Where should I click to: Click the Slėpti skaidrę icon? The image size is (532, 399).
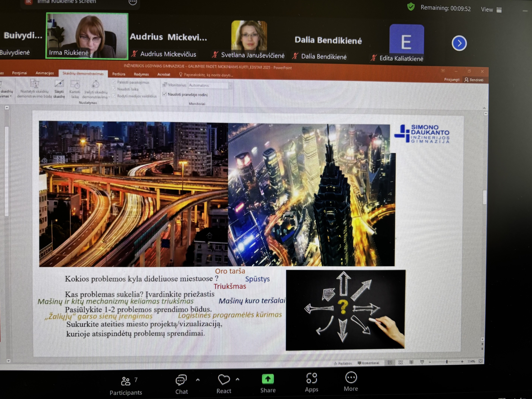coord(59,84)
